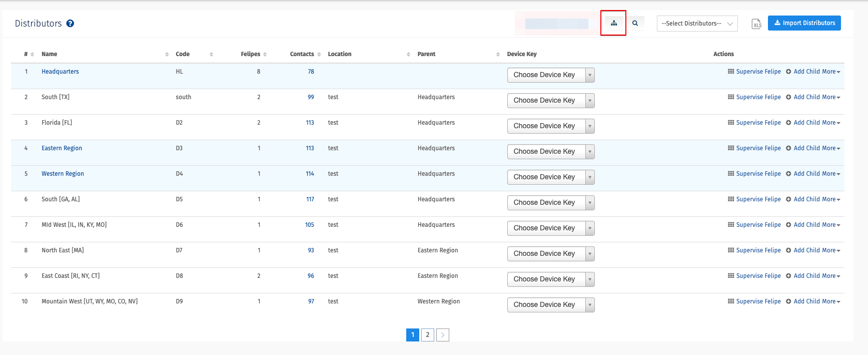The width and height of the screenshot is (868, 355).
Task: Click the blurred search input field
Action: [x=556, y=24]
